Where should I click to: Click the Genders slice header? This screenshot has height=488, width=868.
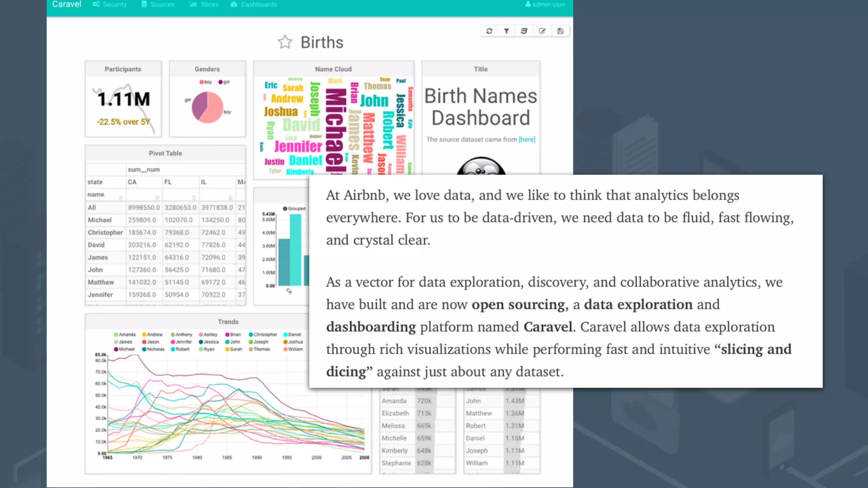[207, 69]
